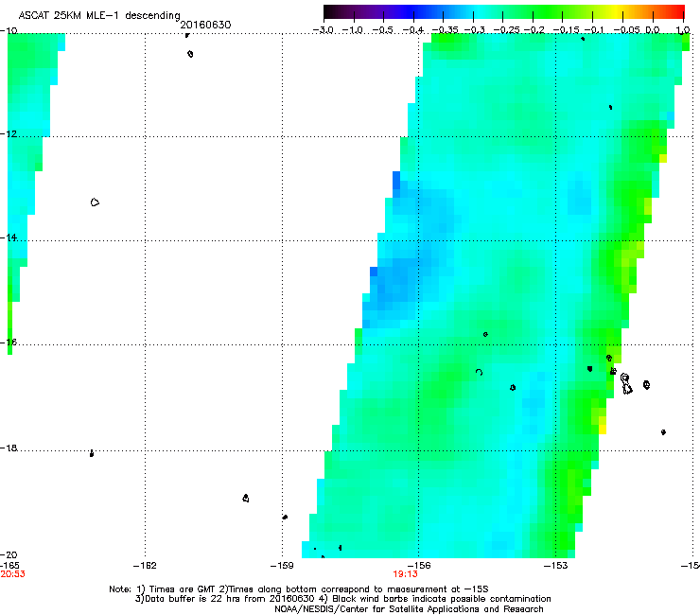Image resolution: width=700 pixels, height=615 pixels.
Task: Click the colorbar tick label -0.3
Action: (475, 30)
